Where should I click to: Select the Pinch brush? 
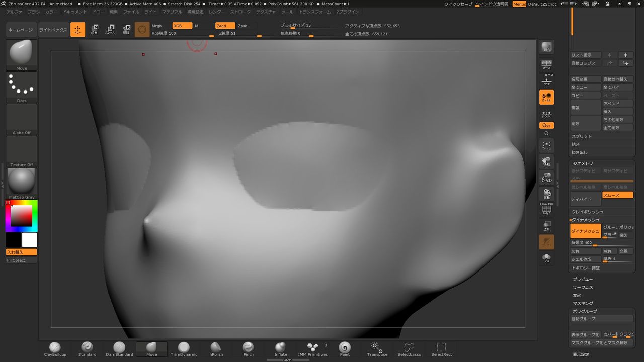(x=248, y=347)
